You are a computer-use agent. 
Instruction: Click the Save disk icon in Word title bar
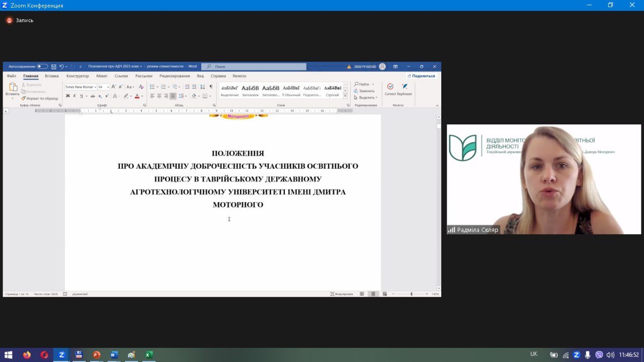(54, 66)
